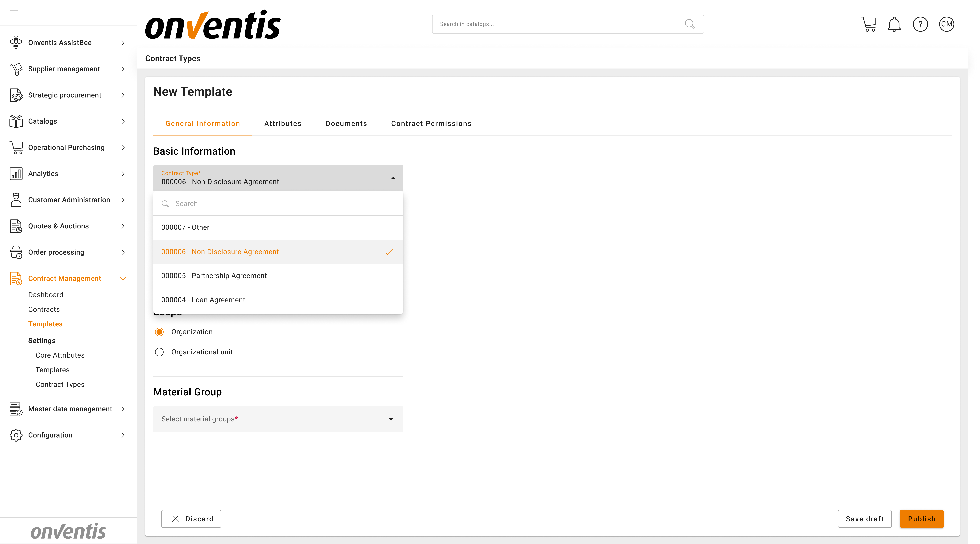Switch to the Contract Permissions tab
This screenshot has height=544, width=980.
tap(431, 124)
